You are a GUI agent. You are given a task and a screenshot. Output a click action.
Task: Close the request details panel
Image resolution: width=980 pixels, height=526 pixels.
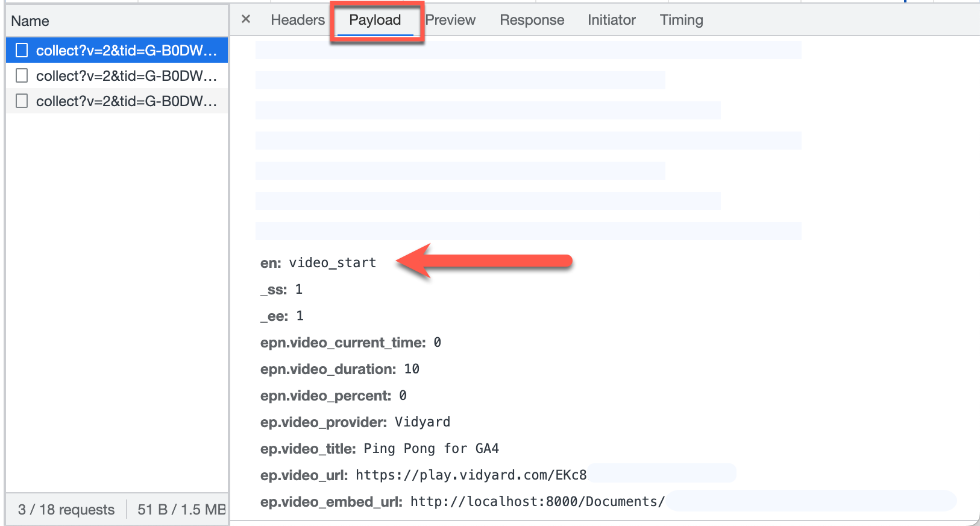[246, 19]
